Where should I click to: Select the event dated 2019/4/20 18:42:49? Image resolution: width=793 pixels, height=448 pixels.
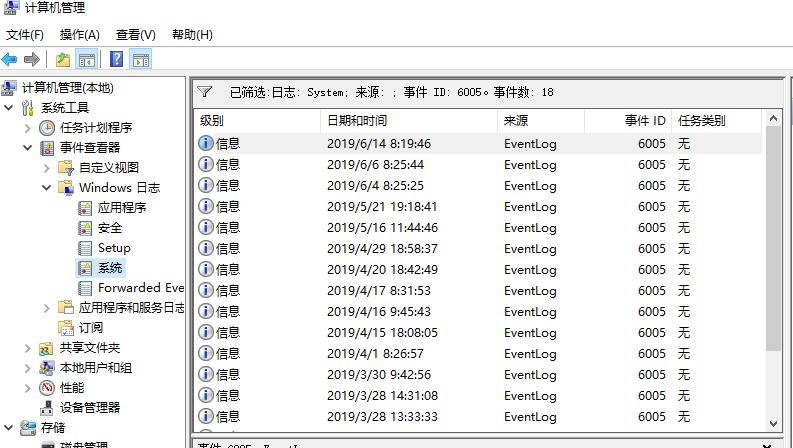[x=478, y=270]
